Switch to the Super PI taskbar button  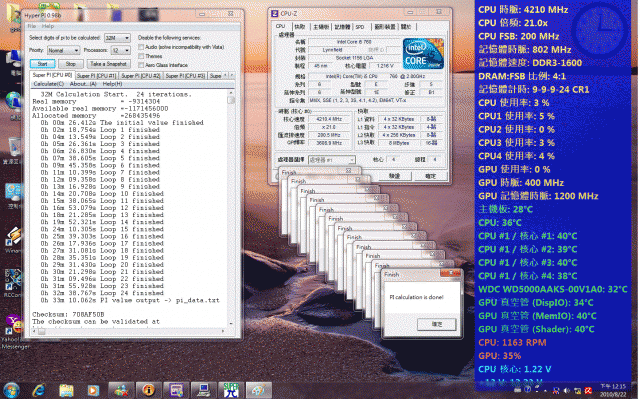(231, 390)
